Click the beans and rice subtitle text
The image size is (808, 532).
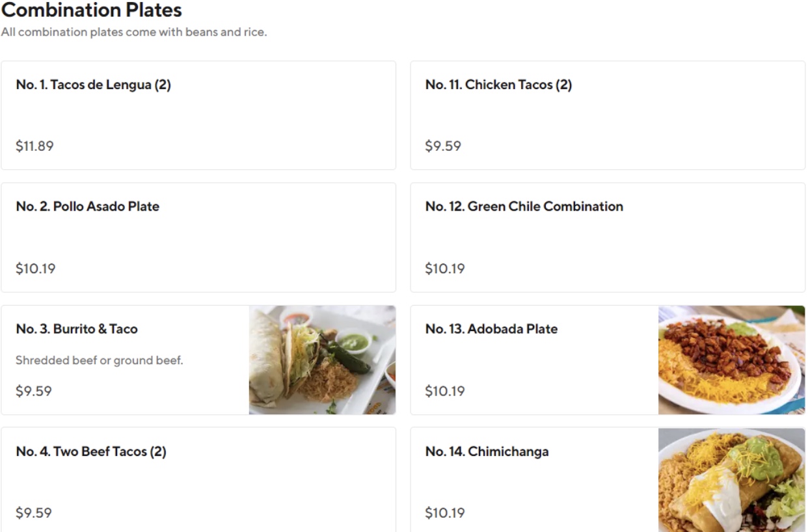[134, 32]
